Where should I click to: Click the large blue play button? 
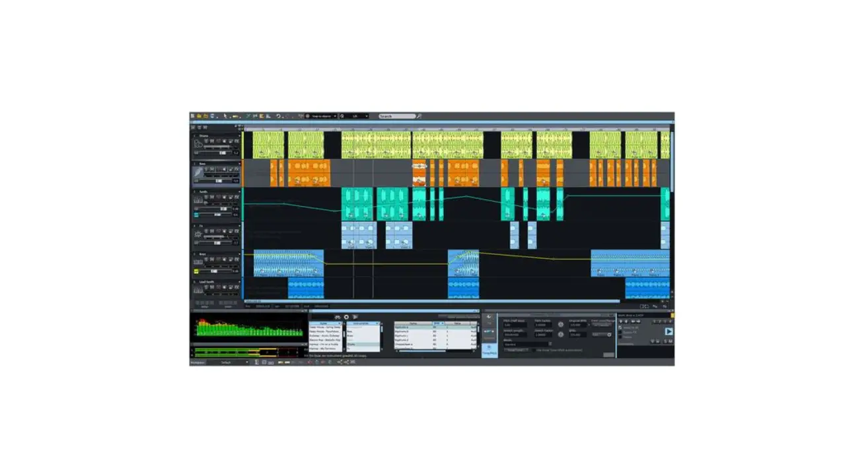tap(669, 331)
